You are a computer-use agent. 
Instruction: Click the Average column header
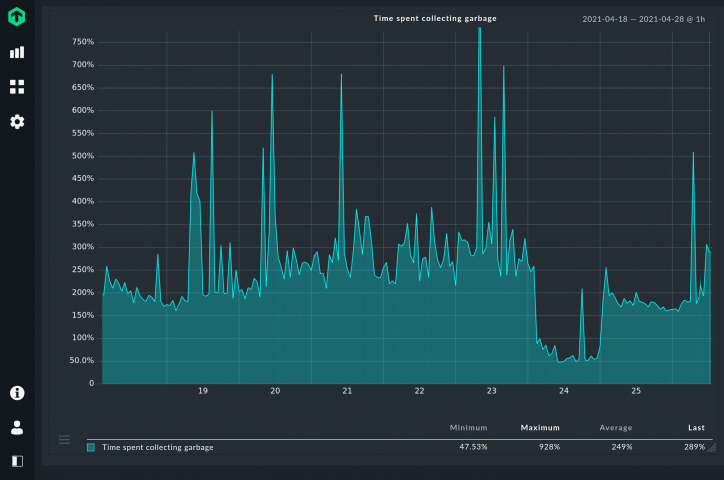615,428
